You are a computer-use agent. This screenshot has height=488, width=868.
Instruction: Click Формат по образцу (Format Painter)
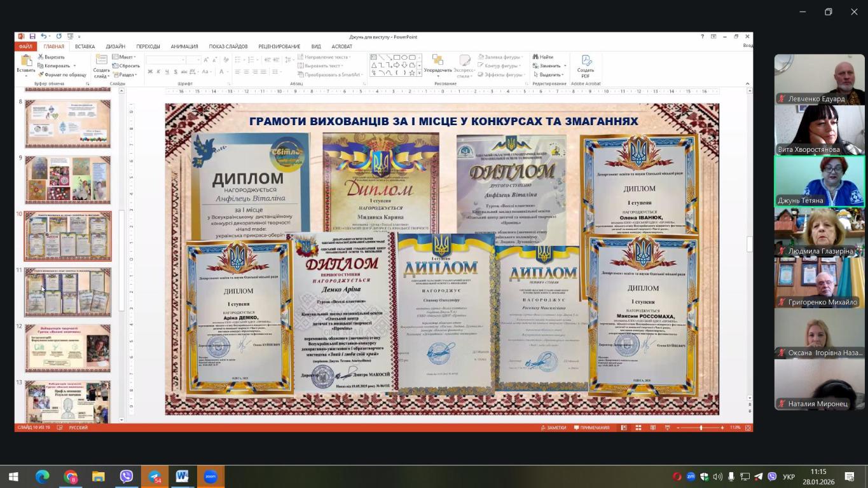coord(62,74)
